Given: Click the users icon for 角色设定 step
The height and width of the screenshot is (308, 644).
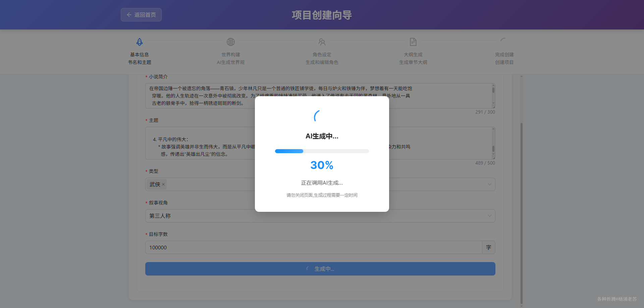Looking at the screenshot, I should 322,42.
